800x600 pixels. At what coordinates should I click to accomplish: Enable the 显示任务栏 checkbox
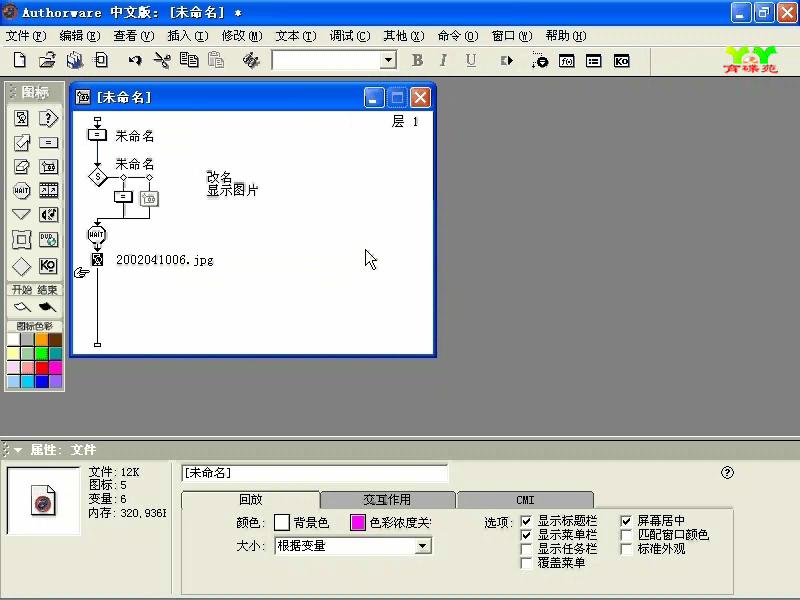(526, 549)
